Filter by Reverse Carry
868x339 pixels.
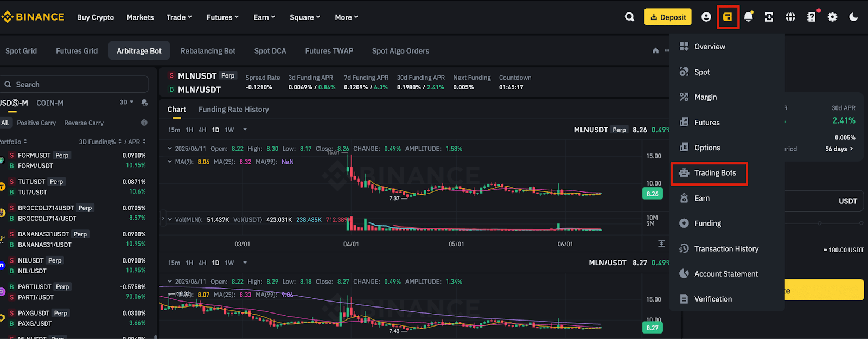pyautogui.click(x=84, y=123)
